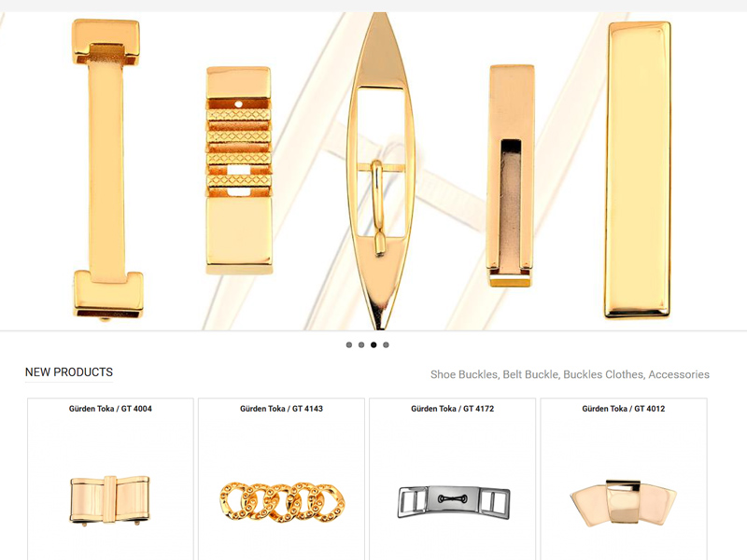Open the Gürden Toka / GT 4143 title link

[282, 409]
